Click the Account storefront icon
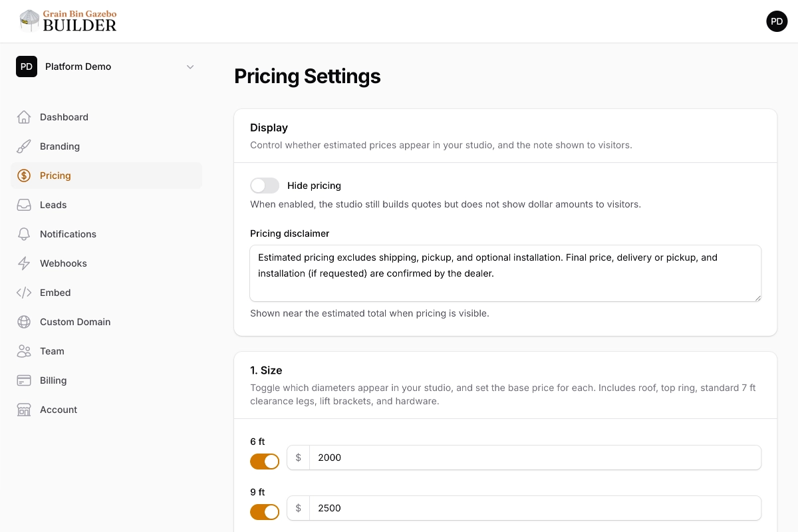Image resolution: width=798 pixels, height=532 pixels. coord(24,410)
